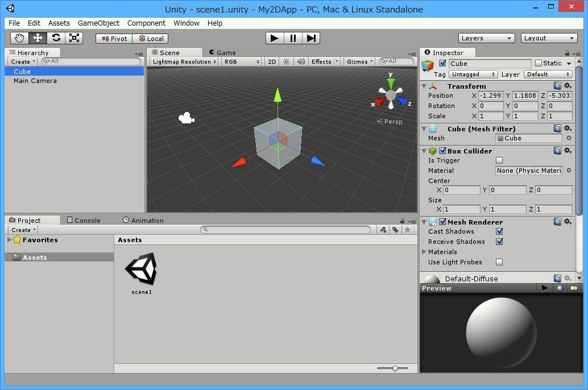Open the GameObject menu
The width and height of the screenshot is (588, 390).
coord(98,23)
